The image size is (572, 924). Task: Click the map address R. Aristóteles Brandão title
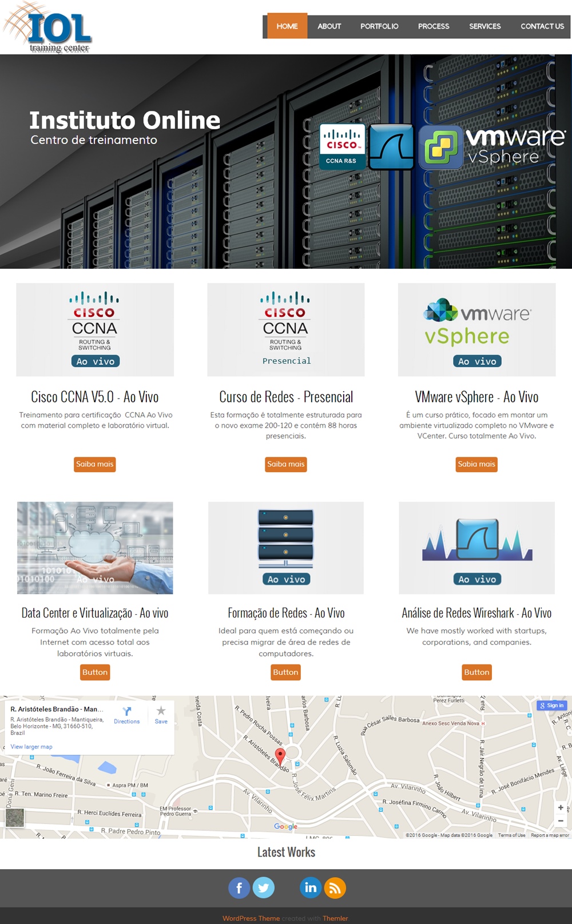(x=57, y=709)
